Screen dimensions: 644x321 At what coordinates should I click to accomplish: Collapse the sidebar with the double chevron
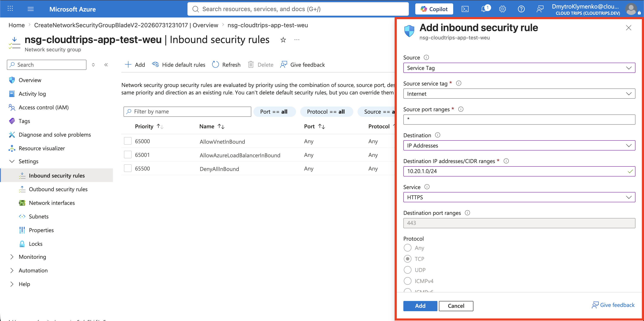pyautogui.click(x=106, y=65)
